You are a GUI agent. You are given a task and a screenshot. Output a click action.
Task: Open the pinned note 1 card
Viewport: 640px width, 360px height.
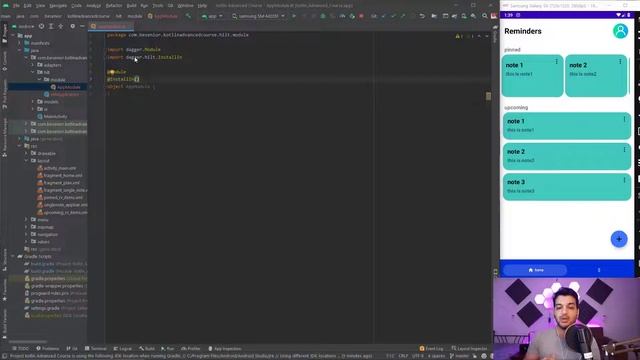click(x=532, y=76)
